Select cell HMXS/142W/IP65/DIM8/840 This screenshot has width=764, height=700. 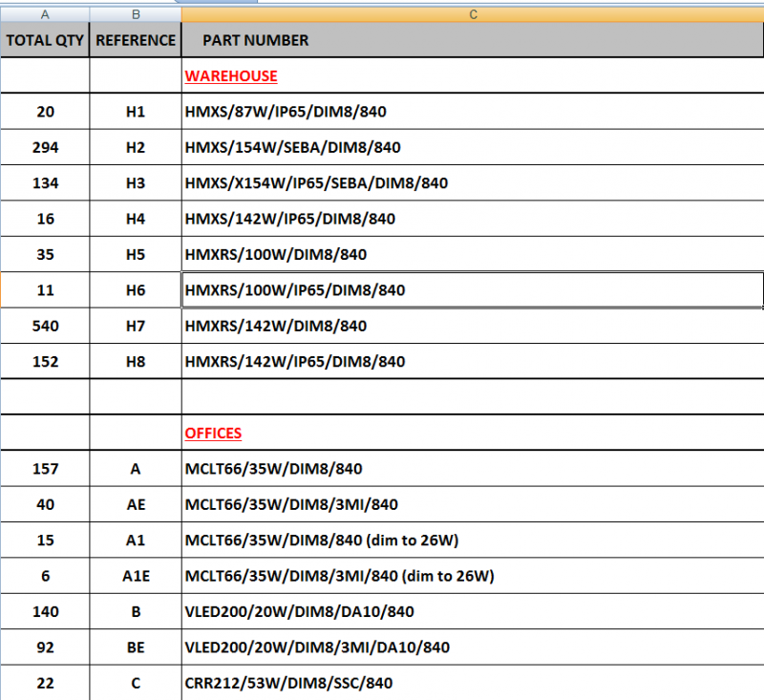point(473,219)
